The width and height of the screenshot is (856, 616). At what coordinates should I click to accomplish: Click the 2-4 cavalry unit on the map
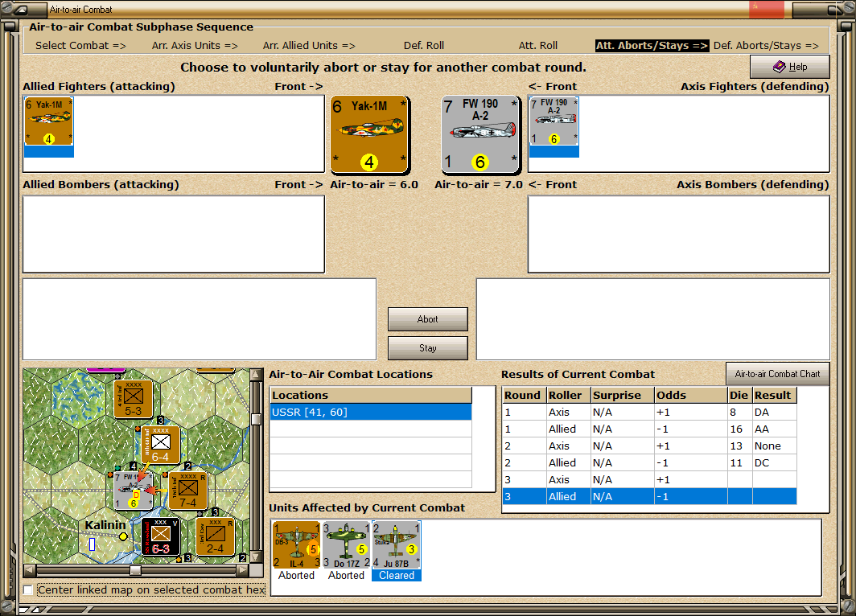pyautogui.click(x=215, y=536)
